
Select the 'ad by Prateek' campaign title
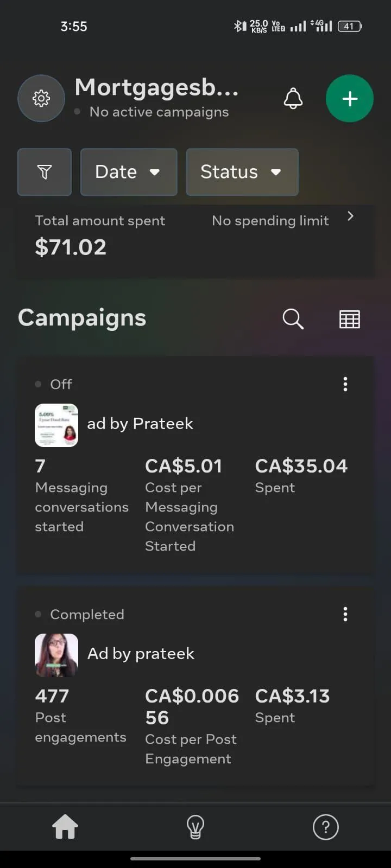coord(140,424)
